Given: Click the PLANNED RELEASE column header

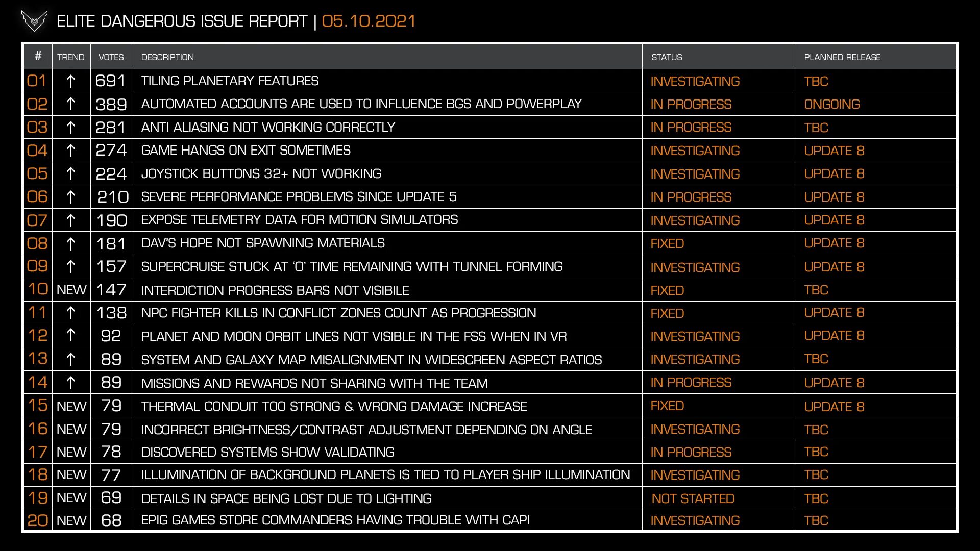Looking at the screenshot, I should point(842,57).
